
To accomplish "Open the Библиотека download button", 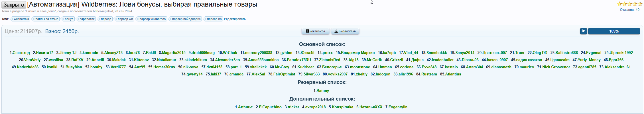I will (x=345, y=31).
